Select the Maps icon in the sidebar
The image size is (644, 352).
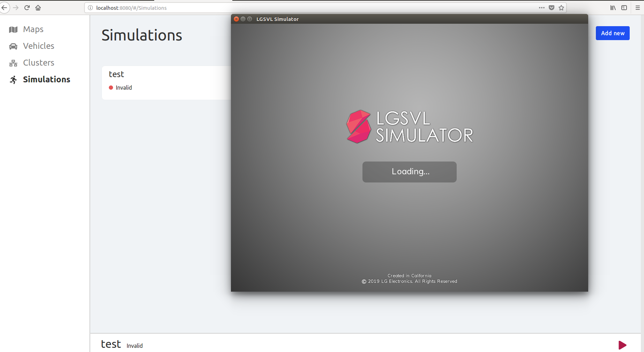pyautogui.click(x=13, y=29)
